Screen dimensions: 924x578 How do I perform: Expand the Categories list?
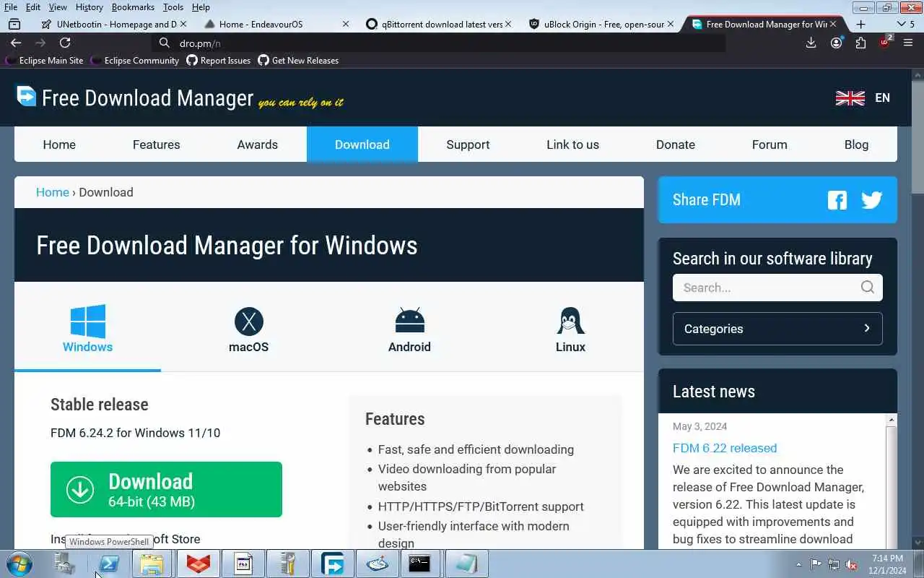(x=777, y=329)
